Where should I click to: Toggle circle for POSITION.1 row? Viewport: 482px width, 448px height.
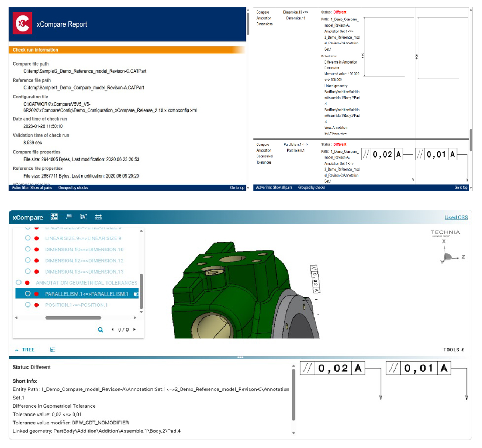[28, 305]
